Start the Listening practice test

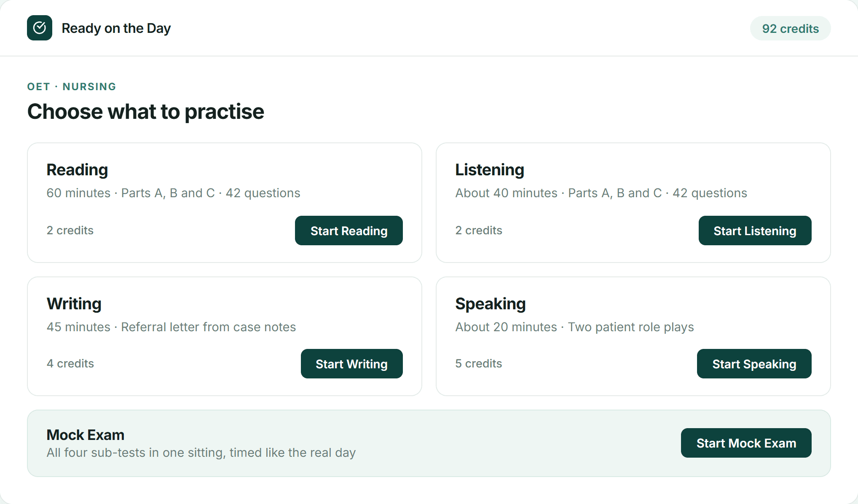pos(755,231)
